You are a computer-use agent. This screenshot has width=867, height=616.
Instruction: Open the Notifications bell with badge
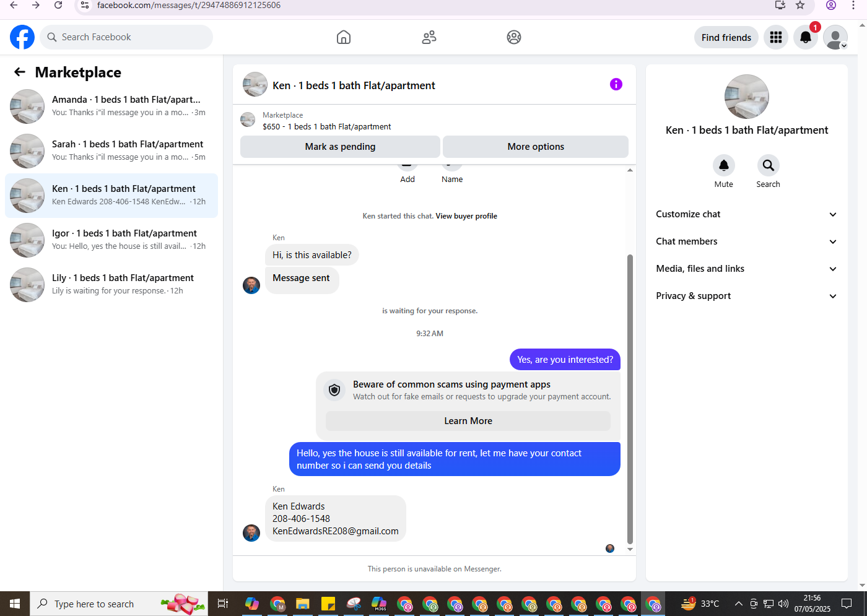(806, 37)
